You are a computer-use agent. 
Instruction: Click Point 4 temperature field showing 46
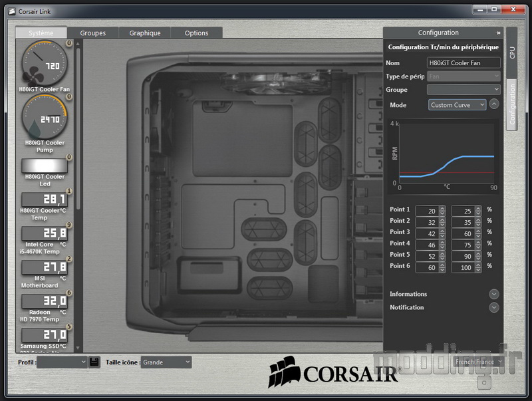[x=427, y=245]
